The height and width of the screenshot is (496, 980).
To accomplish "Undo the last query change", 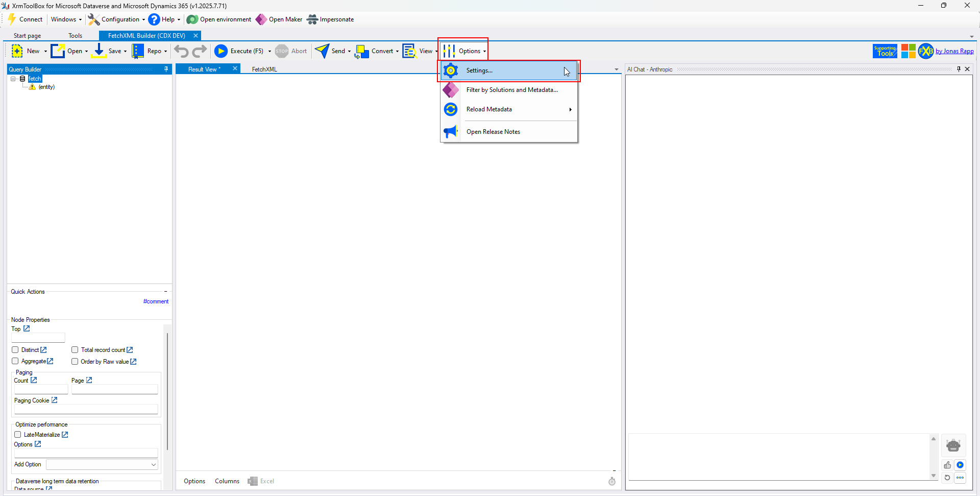I will tap(181, 51).
